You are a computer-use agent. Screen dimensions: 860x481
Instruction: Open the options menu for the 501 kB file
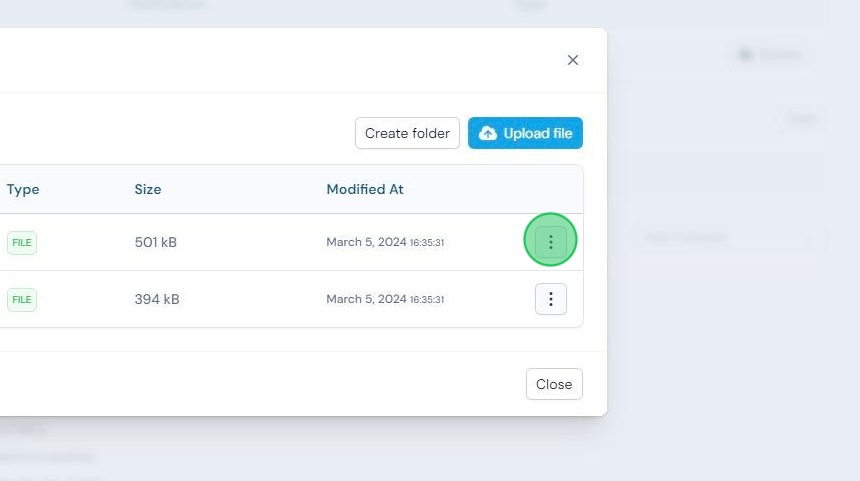(551, 242)
